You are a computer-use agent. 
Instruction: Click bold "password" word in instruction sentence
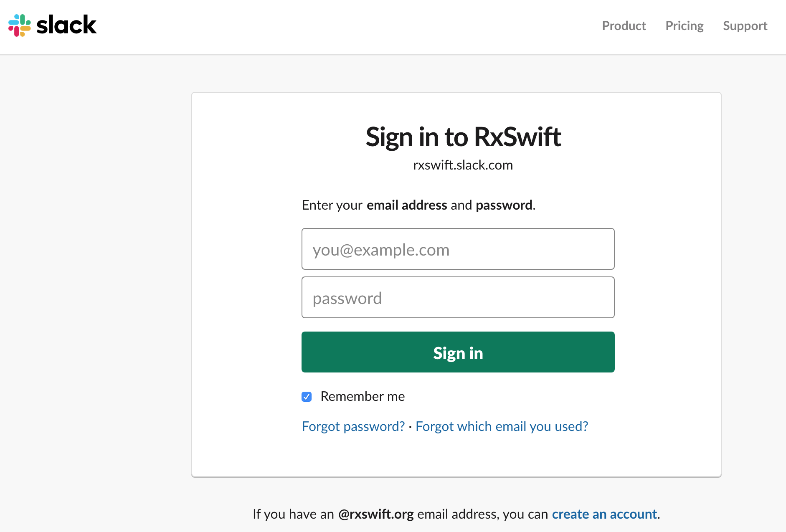click(504, 205)
